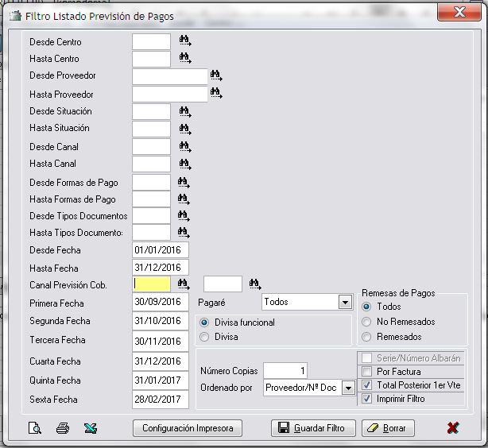Click Hasta Fecha field 31/12/2016

point(161,267)
